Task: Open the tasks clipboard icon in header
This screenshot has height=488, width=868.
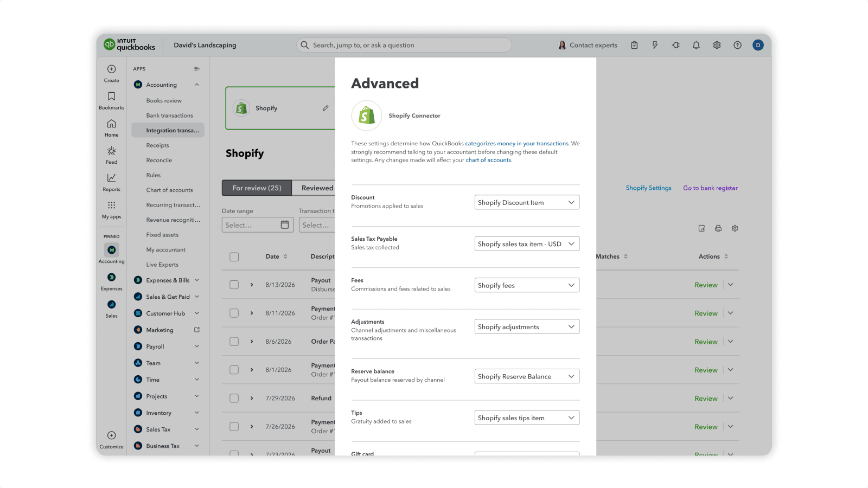Action: coord(634,46)
